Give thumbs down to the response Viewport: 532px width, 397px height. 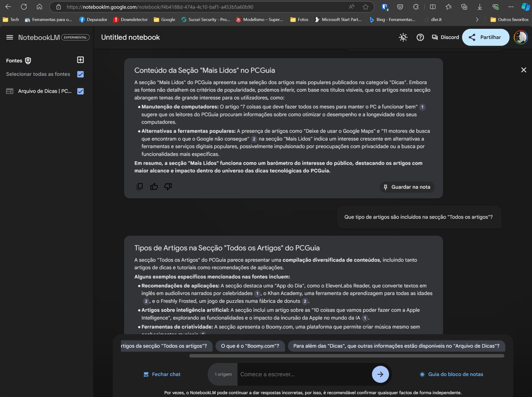pyautogui.click(x=168, y=187)
